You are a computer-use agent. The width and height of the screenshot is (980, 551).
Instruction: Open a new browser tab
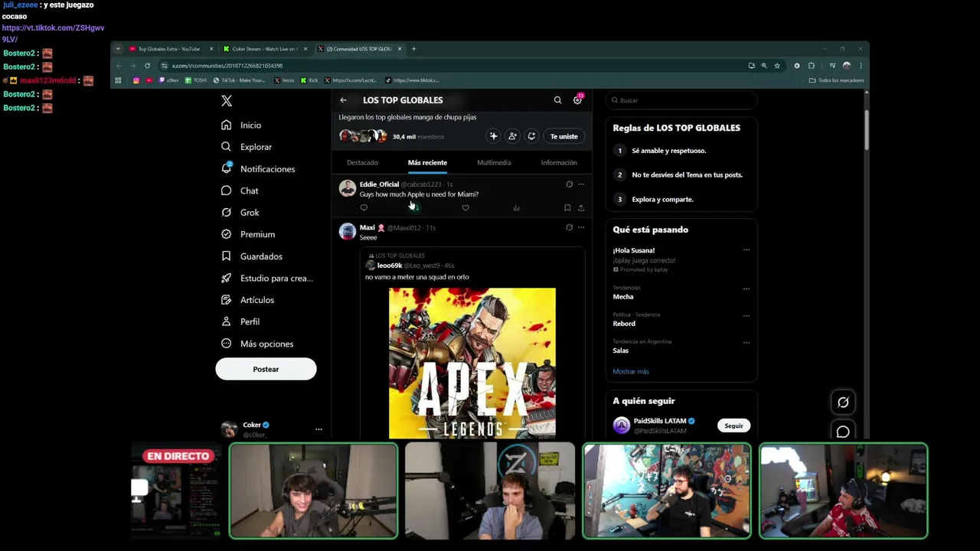pyautogui.click(x=413, y=49)
